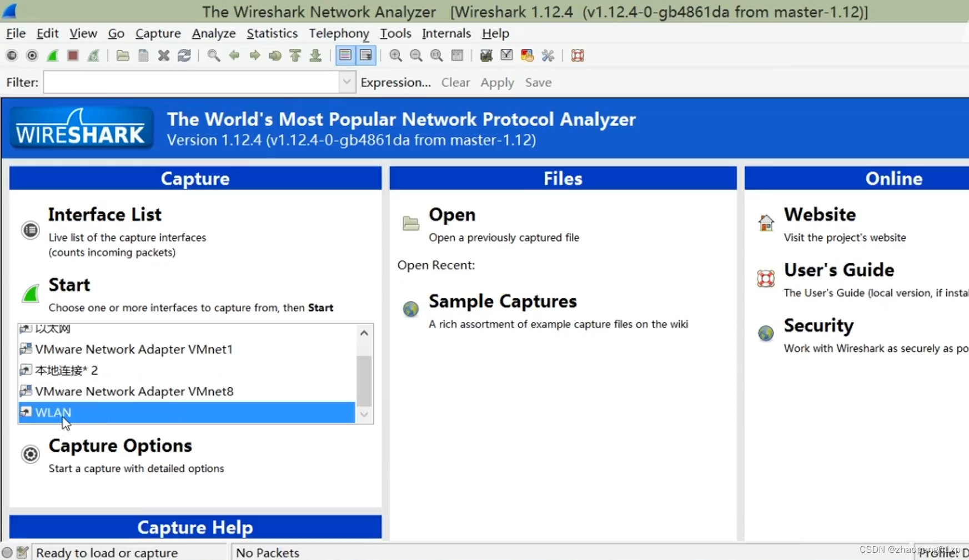The height and width of the screenshot is (560, 969).
Task: Open Sample Captures wiki link
Action: click(503, 301)
